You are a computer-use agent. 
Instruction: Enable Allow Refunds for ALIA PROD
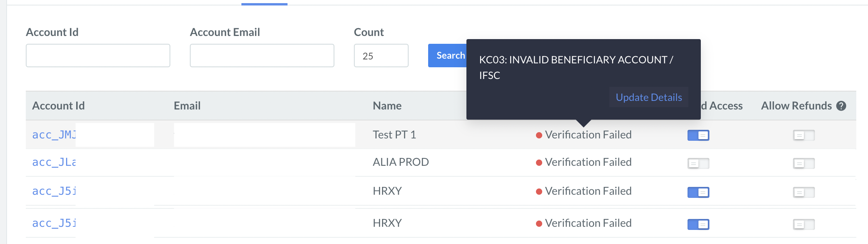click(x=804, y=163)
